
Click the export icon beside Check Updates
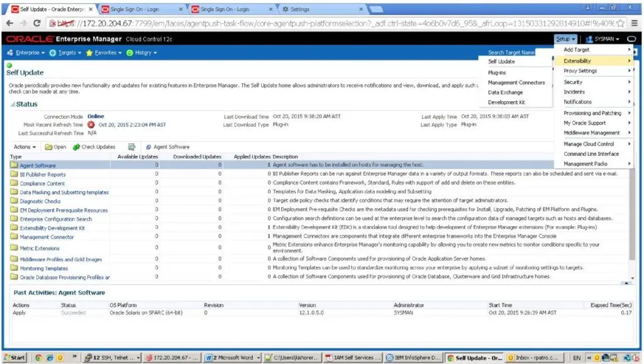[x=132, y=147]
